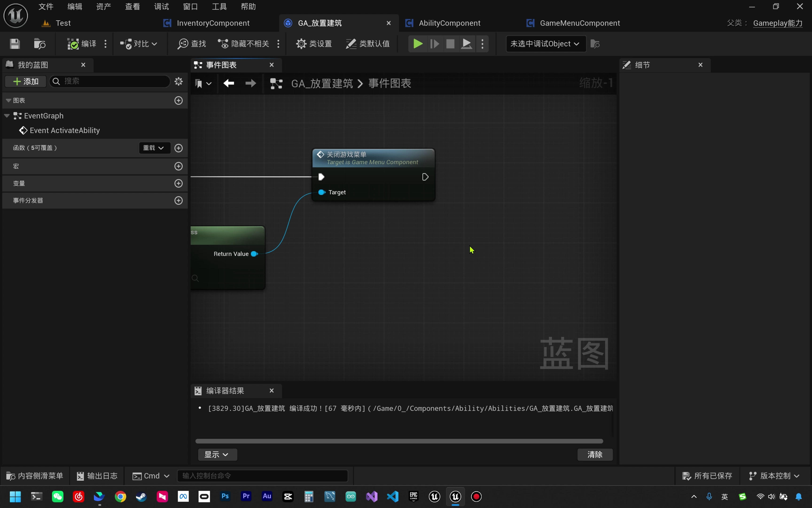Open parent class Gameplay能力 link
Viewport: 812px width, 508px height.
point(777,23)
